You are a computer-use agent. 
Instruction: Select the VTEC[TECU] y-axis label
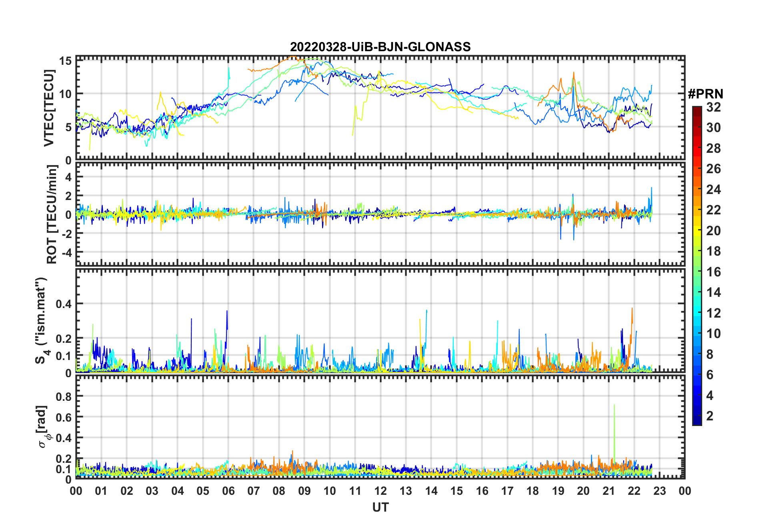point(49,108)
